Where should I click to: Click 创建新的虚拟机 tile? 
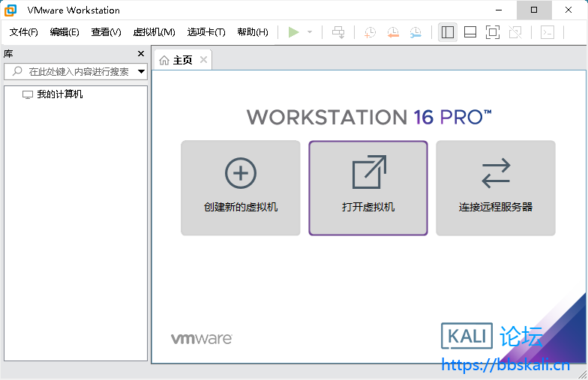(241, 188)
